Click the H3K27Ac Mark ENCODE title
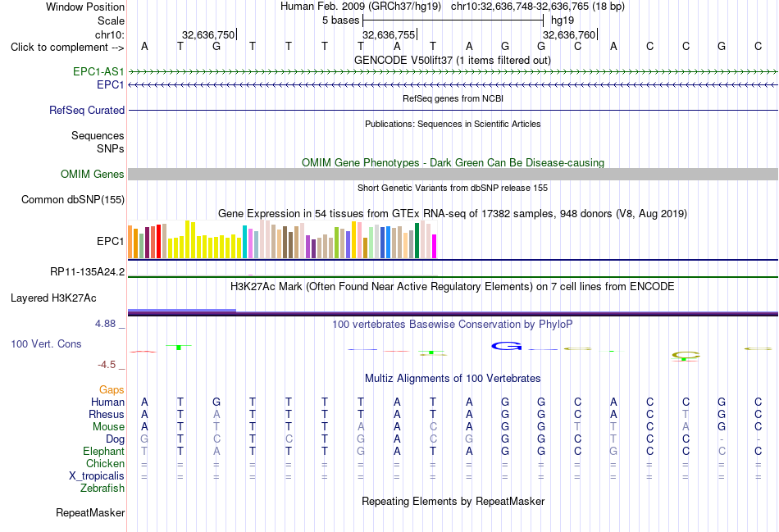 [x=453, y=287]
